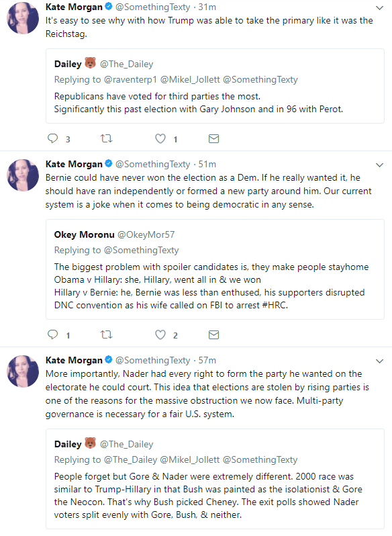Image resolution: width=392 pixels, height=536 pixels.
Task: Open more options chevron on 57m tweet
Action: coord(379,361)
